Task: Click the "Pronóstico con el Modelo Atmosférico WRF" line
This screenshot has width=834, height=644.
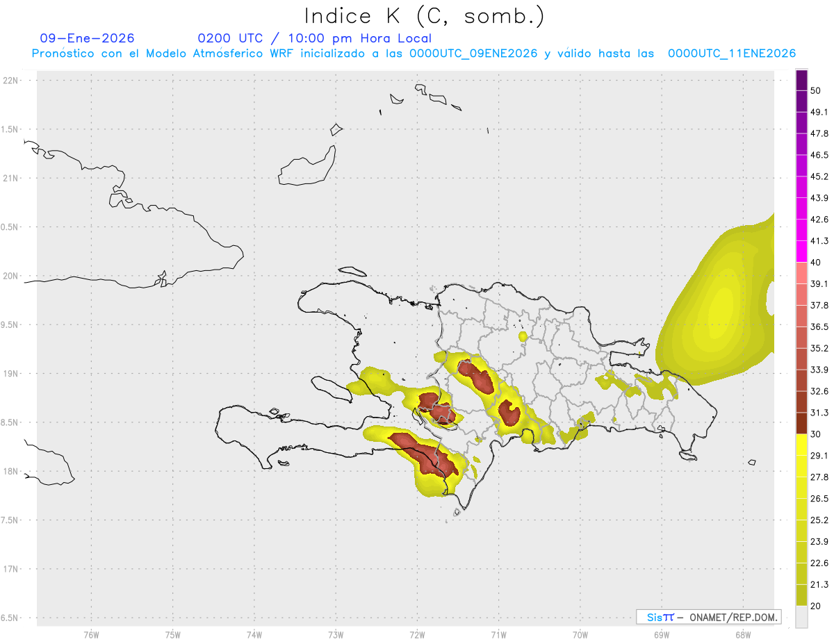Action: 414,53
